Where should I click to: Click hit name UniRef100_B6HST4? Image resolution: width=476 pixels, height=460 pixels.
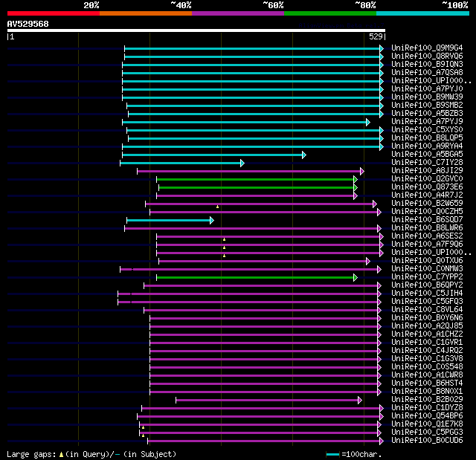click(427, 383)
